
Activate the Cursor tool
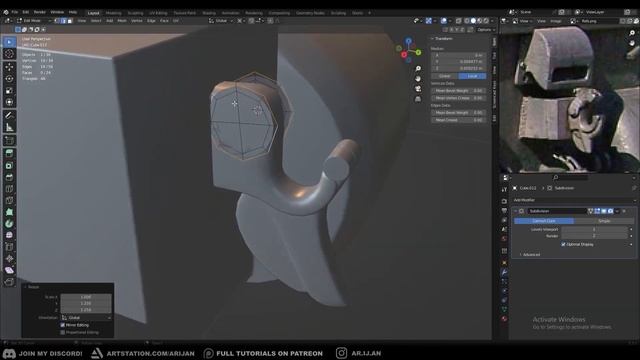click(x=9, y=54)
